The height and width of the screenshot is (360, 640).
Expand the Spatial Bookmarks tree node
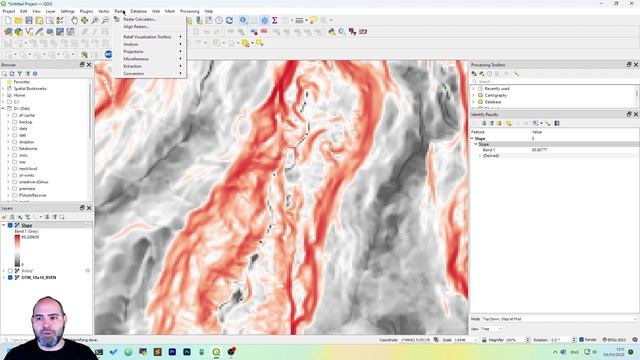[3, 89]
